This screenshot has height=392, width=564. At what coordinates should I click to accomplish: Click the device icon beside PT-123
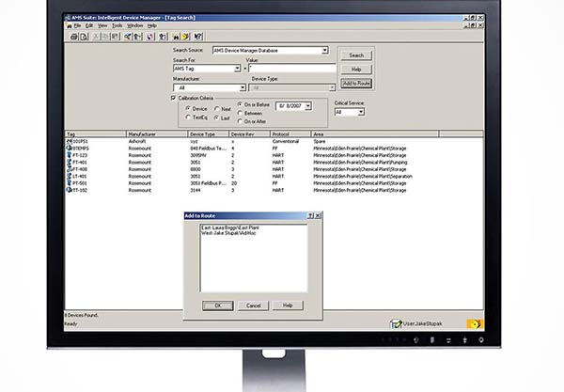pyautogui.click(x=69, y=154)
